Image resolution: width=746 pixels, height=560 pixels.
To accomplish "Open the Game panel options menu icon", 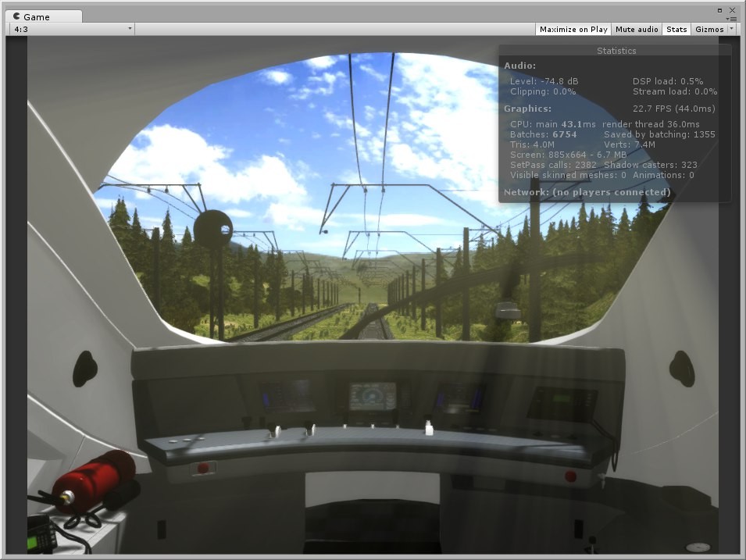I will pyautogui.click(x=732, y=19).
